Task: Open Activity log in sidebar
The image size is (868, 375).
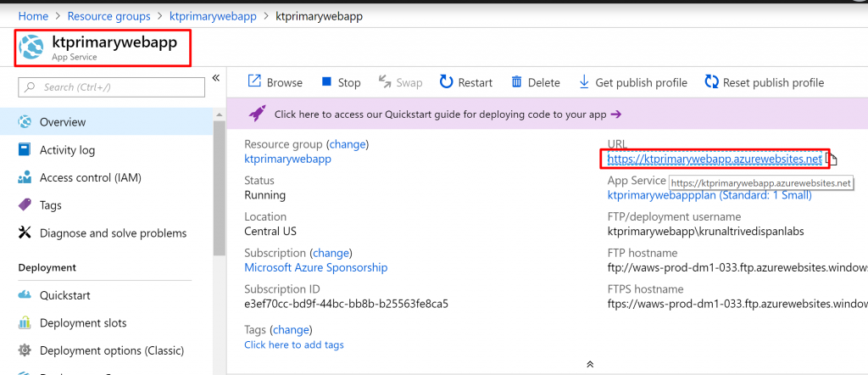Action: point(106,149)
